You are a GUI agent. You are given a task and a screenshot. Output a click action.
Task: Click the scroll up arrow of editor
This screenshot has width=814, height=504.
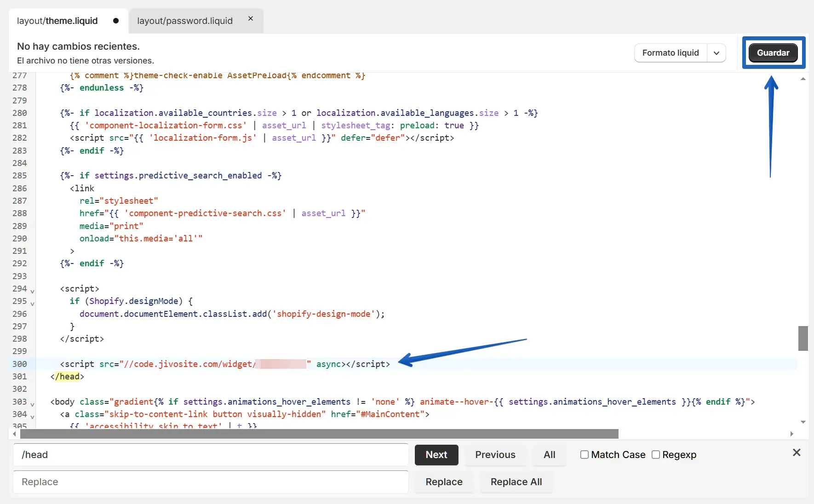tap(803, 79)
